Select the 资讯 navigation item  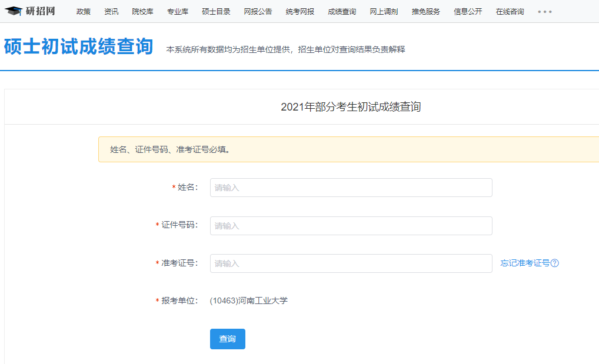[111, 11]
